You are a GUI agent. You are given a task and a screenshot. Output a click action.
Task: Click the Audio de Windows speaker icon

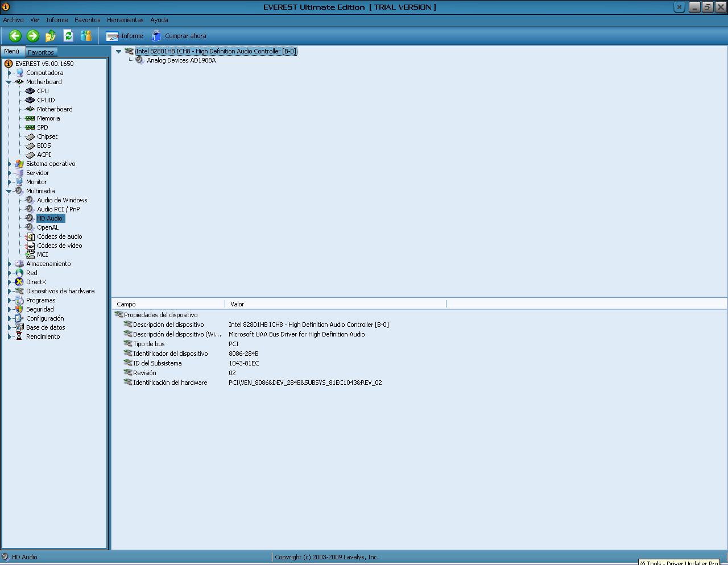coord(30,200)
